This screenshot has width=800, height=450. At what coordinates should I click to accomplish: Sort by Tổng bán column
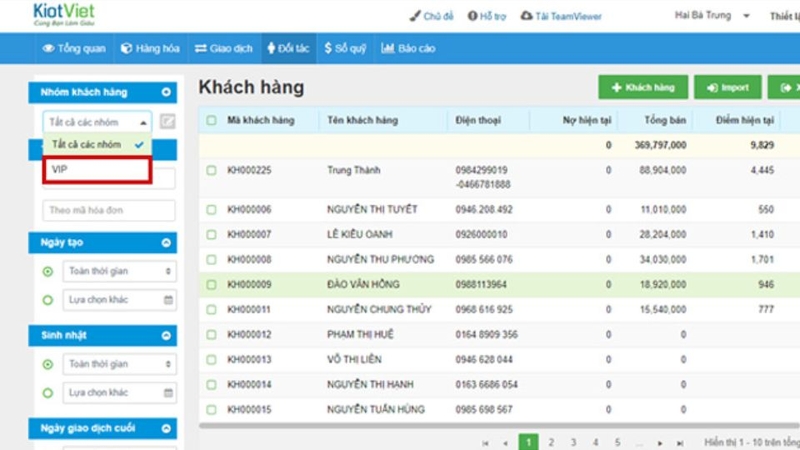(x=665, y=120)
